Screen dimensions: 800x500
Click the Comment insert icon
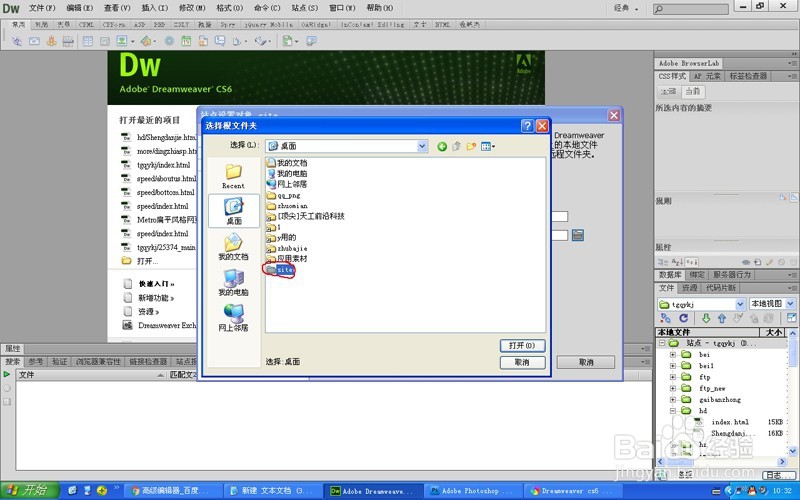(219, 41)
